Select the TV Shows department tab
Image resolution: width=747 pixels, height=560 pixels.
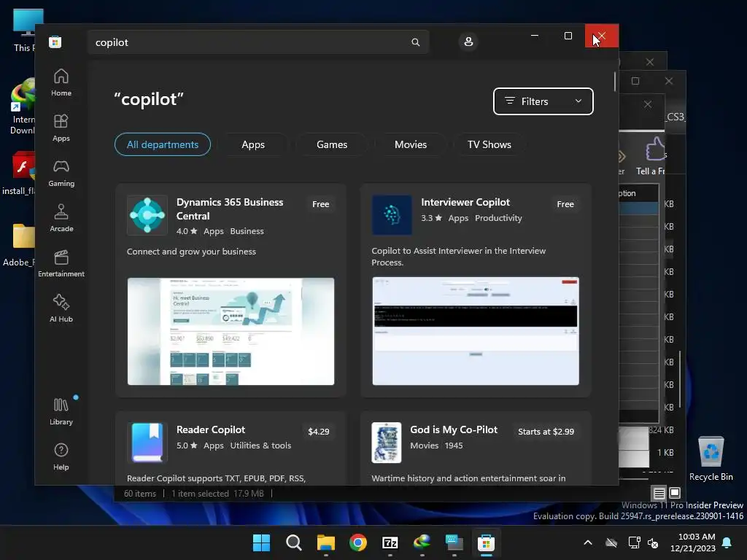point(489,144)
